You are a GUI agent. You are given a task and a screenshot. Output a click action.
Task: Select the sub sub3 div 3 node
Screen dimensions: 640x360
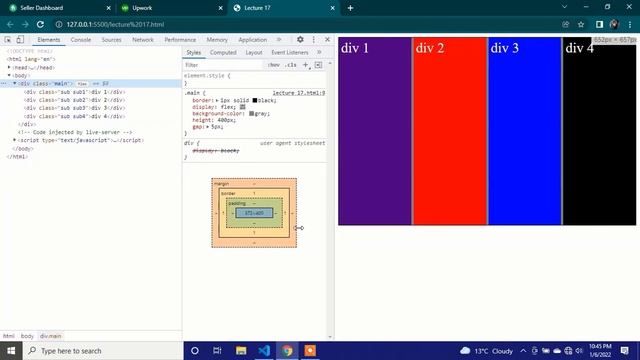pyautogui.click(x=75, y=108)
